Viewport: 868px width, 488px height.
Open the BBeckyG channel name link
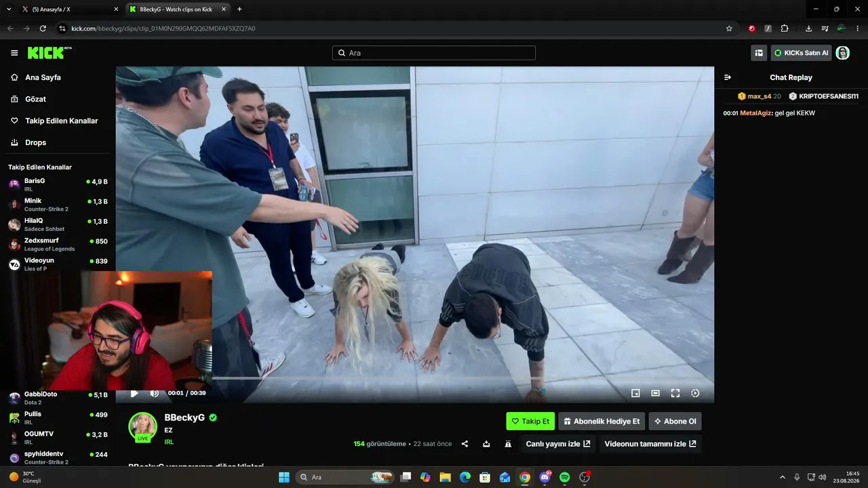click(x=184, y=418)
